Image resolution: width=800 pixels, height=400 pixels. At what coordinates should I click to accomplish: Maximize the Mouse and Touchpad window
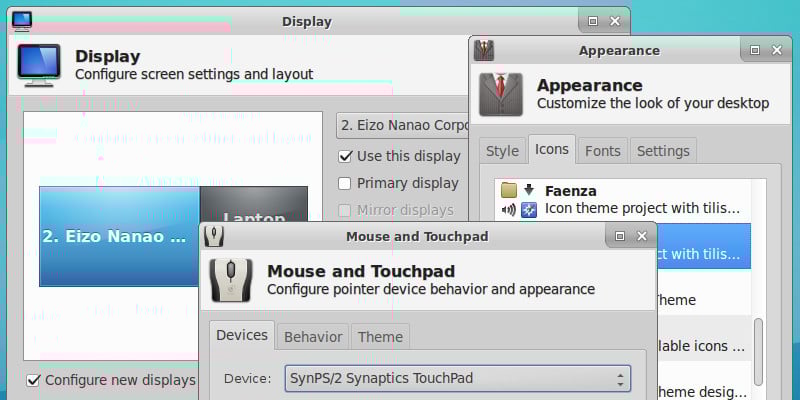click(620, 236)
